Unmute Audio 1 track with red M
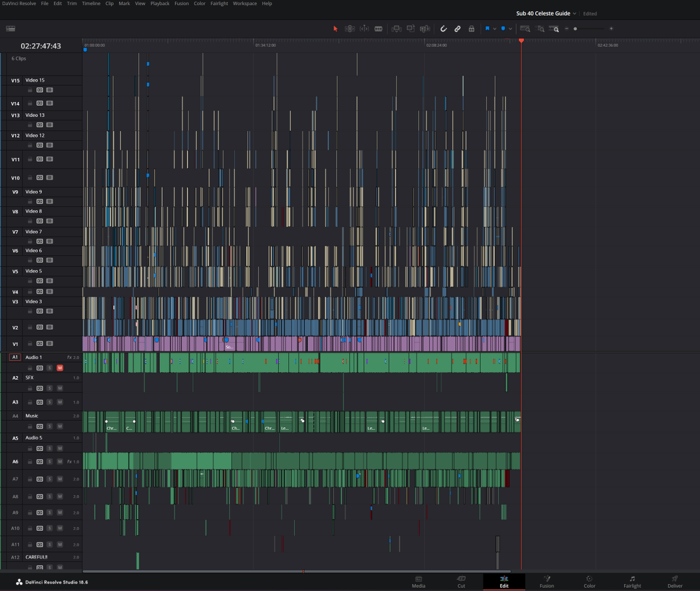The height and width of the screenshot is (591, 700). 60,368
